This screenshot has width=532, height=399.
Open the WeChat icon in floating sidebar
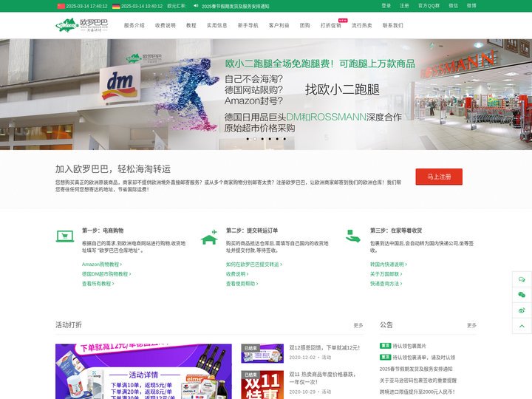(522, 295)
